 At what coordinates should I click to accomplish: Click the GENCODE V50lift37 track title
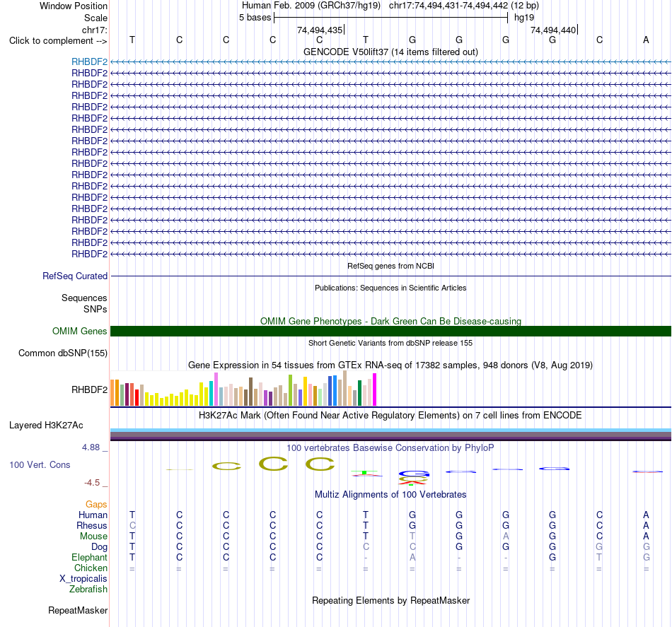click(390, 52)
